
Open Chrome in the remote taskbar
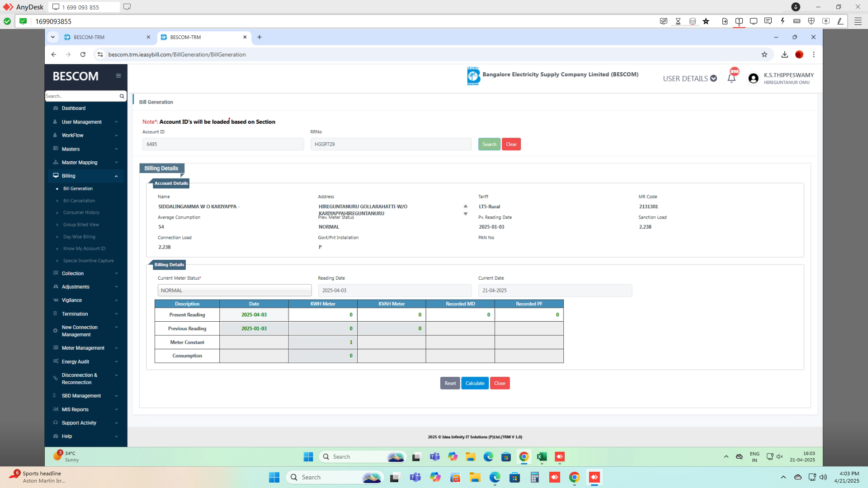pyautogui.click(x=524, y=457)
